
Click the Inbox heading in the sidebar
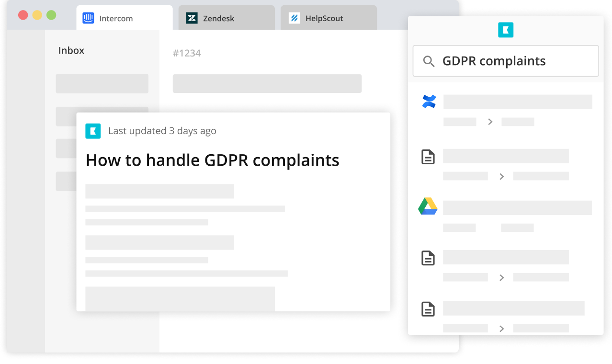(71, 50)
